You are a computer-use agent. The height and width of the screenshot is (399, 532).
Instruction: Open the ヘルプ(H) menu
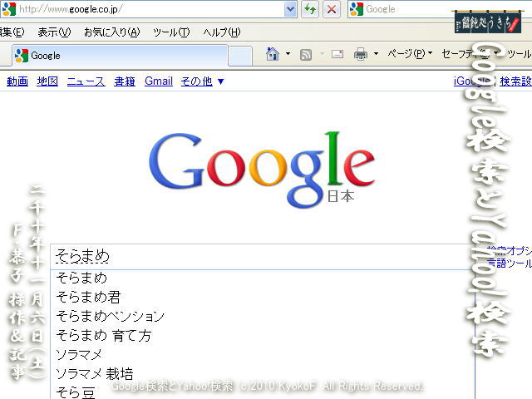222,32
